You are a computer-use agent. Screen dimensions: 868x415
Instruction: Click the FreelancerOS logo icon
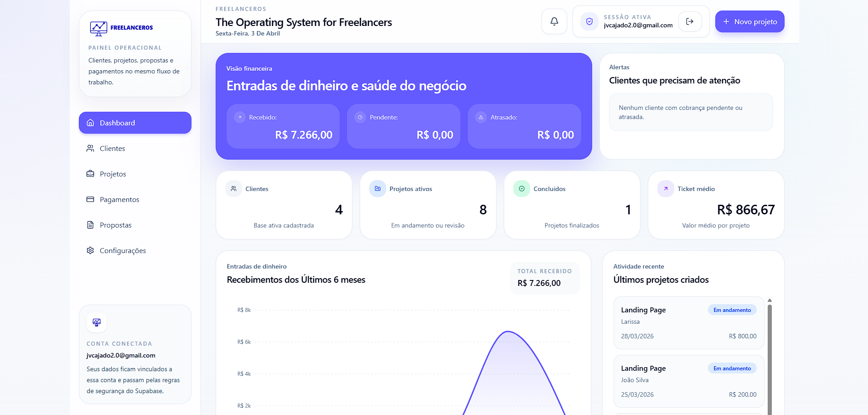point(98,28)
